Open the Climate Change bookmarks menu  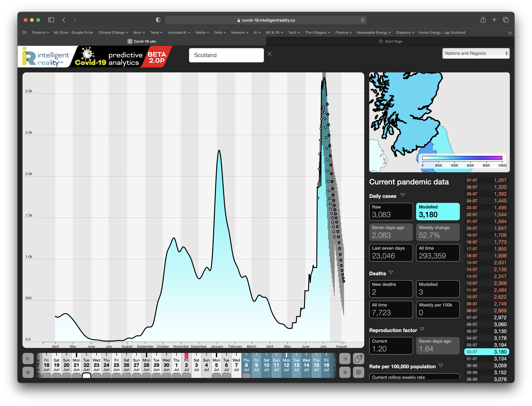(113, 32)
